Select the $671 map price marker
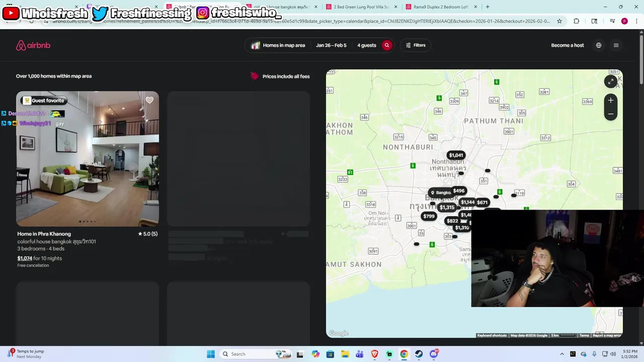644x362 pixels. pyautogui.click(x=482, y=203)
